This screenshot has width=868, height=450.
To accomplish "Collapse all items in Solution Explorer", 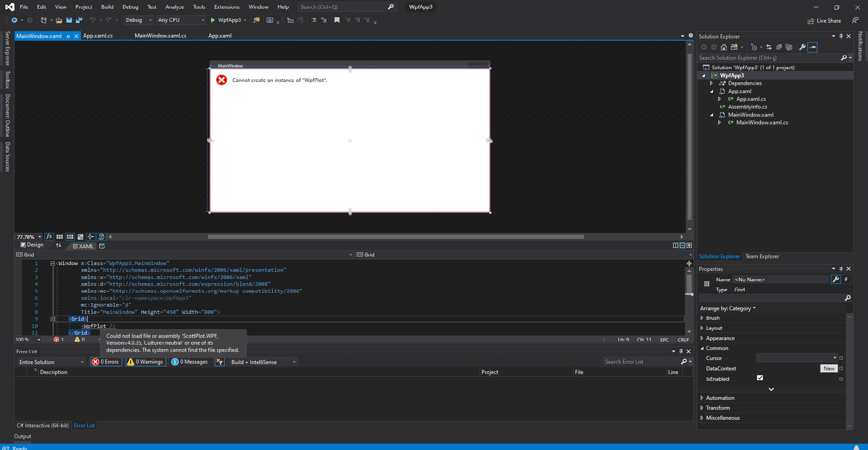I will pos(779,47).
